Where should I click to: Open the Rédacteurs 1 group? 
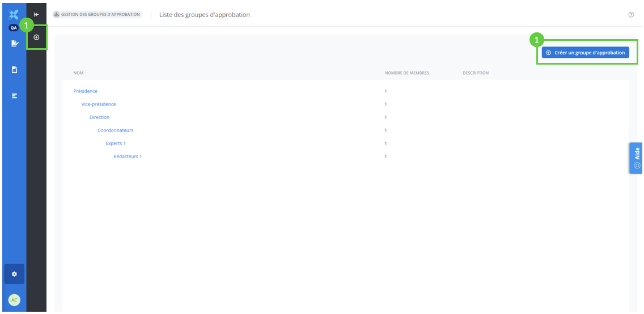128,156
